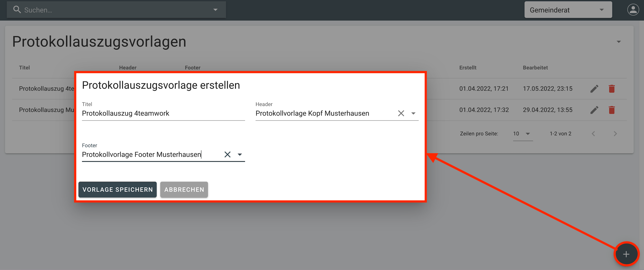Open the user account profile icon
The height and width of the screenshot is (270, 644).
click(x=633, y=10)
